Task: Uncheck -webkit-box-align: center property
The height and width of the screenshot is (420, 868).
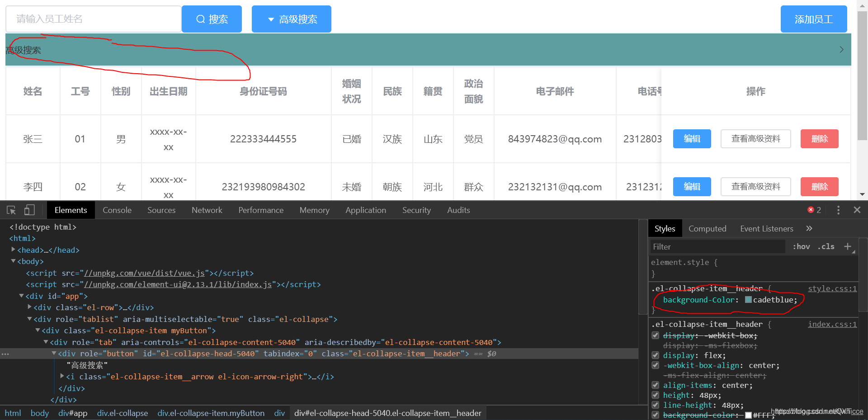Action: (655, 365)
